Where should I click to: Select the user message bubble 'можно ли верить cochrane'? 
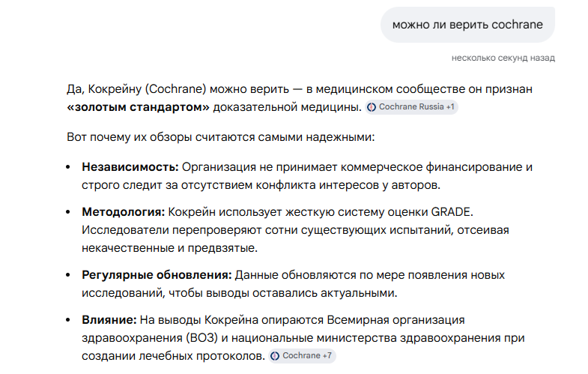pyautogui.click(x=467, y=25)
